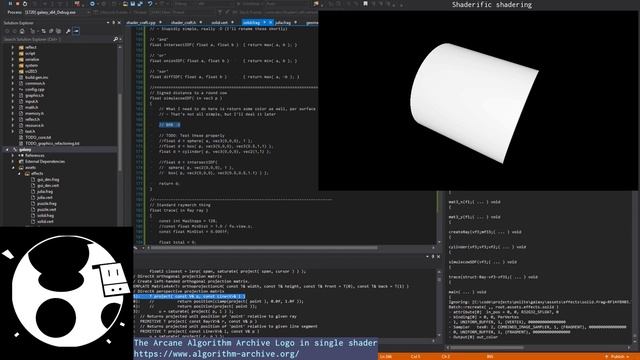Select resource.h in Solution Explorer
Image resolution: width=640 pixels, height=360 pixels.
[x=34, y=125]
